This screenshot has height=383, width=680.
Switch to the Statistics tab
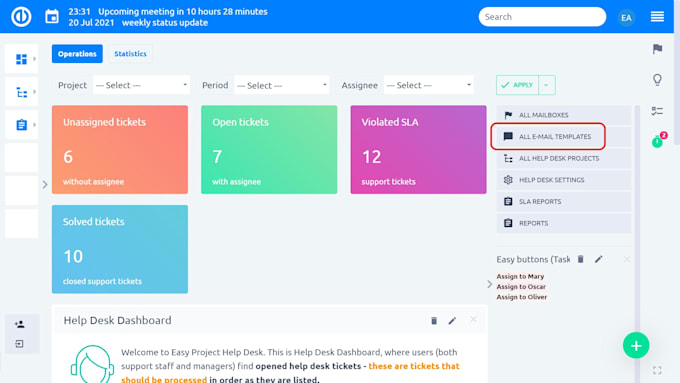click(130, 54)
